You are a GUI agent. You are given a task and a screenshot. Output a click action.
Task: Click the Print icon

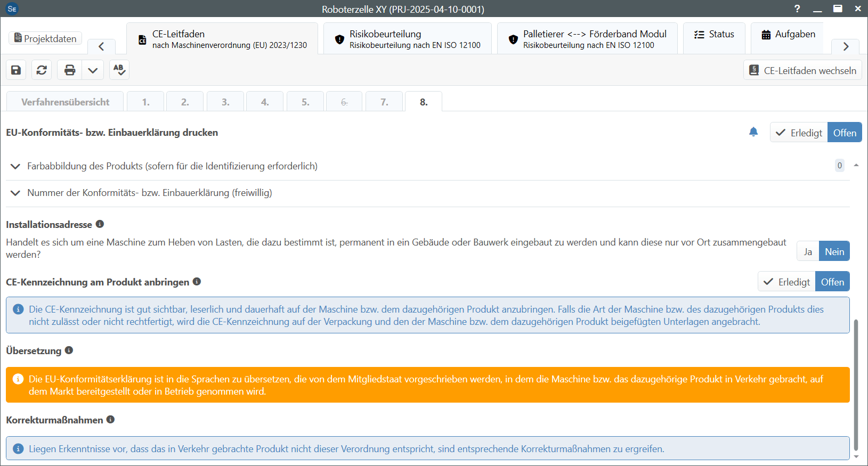tap(70, 70)
